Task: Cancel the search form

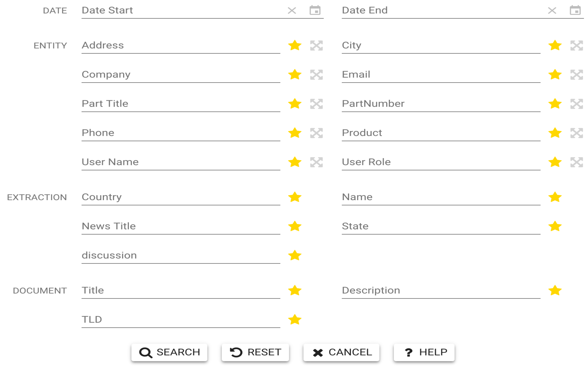Action: click(341, 352)
